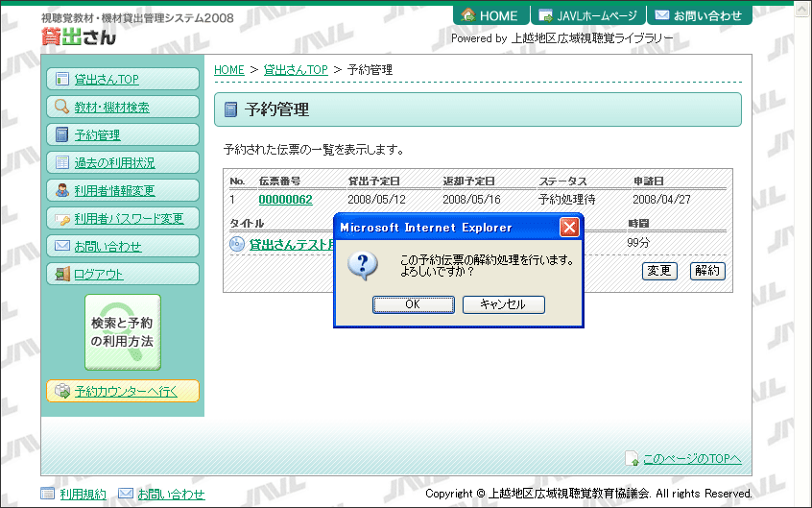This screenshot has height=508, width=812.
Task: Click the 利用者パスワード変更 key icon
Action: [61, 219]
